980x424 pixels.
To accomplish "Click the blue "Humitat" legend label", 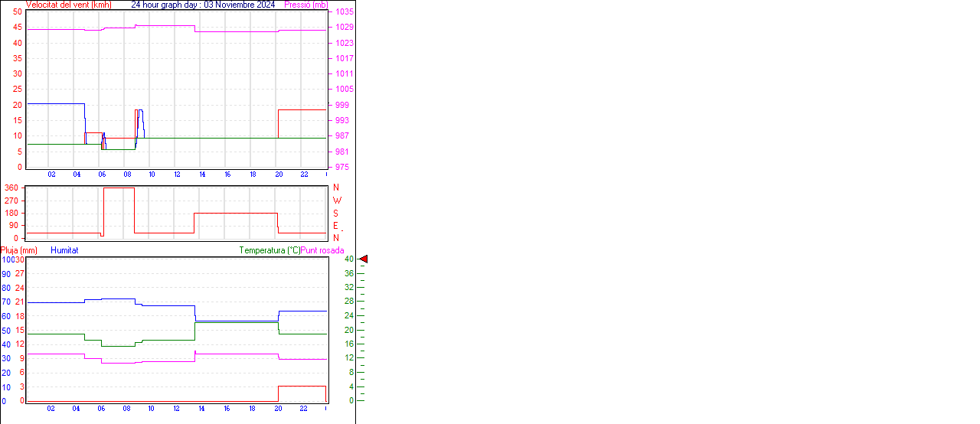I will click(64, 250).
